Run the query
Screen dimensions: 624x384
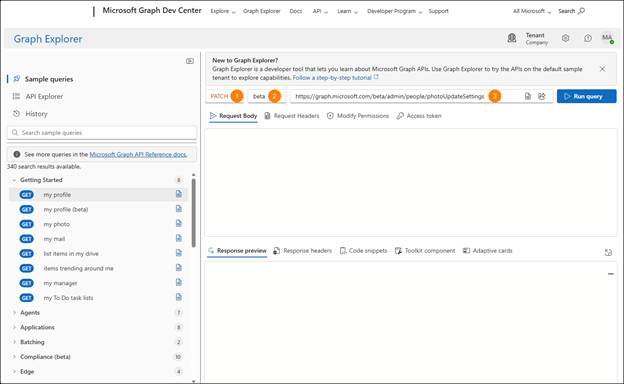(587, 96)
